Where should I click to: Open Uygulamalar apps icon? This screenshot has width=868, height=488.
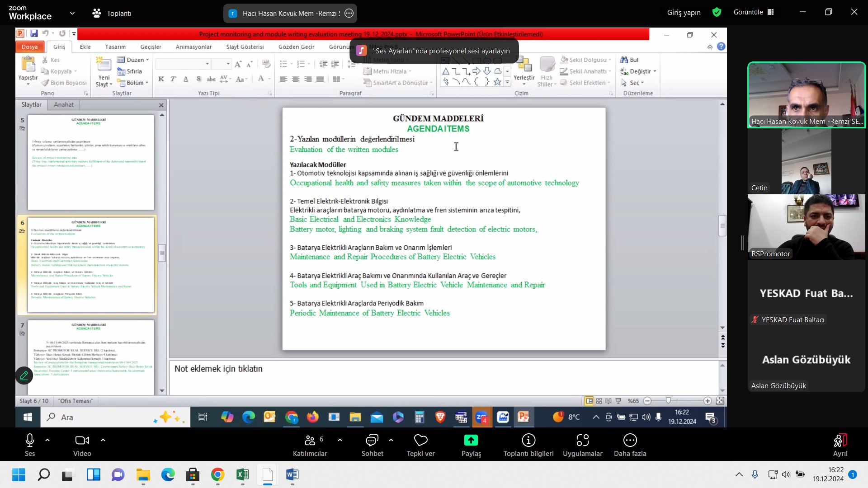582,440
